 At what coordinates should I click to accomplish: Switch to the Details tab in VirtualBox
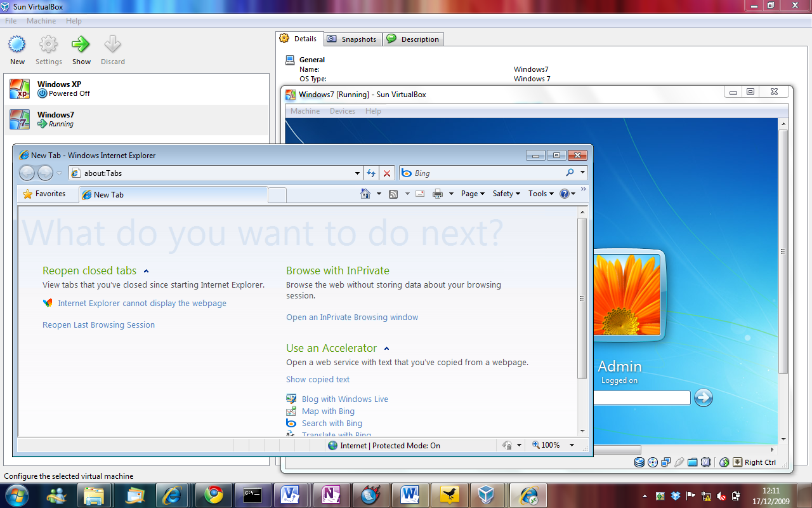(x=299, y=39)
